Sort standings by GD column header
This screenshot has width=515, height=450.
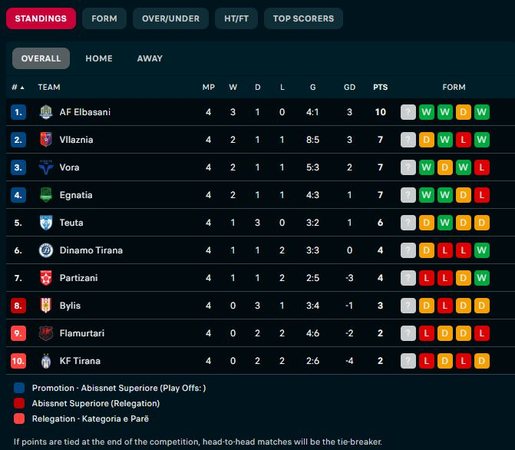(349, 87)
